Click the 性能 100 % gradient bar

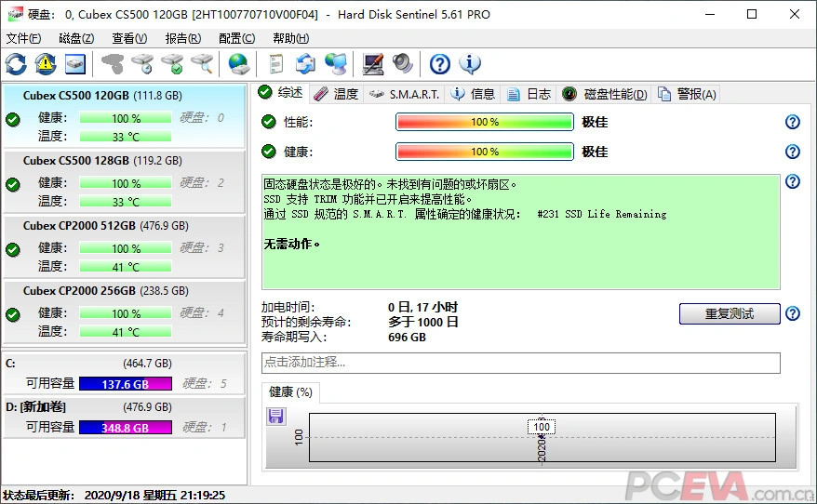pyautogui.click(x=485, y=122)
